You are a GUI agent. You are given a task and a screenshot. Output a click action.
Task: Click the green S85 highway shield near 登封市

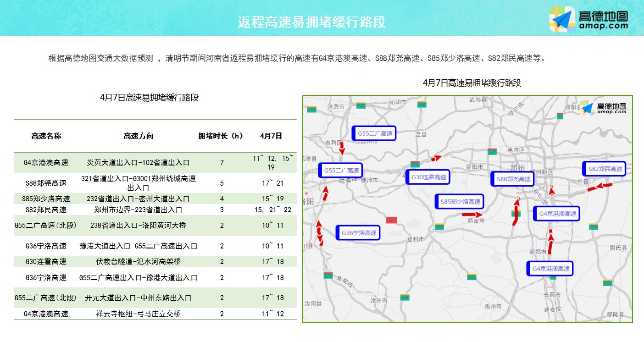pyautogui.click(x=439, y=227)
